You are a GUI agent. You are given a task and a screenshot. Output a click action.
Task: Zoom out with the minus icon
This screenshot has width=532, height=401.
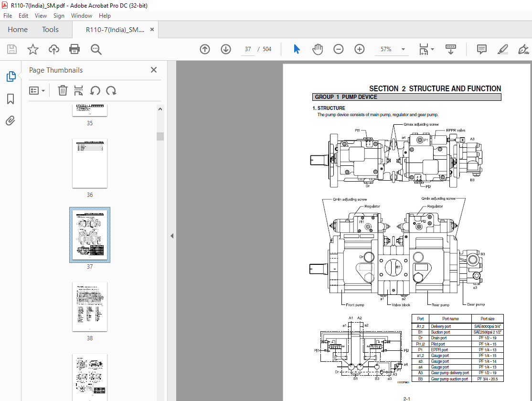coord(338,49)
